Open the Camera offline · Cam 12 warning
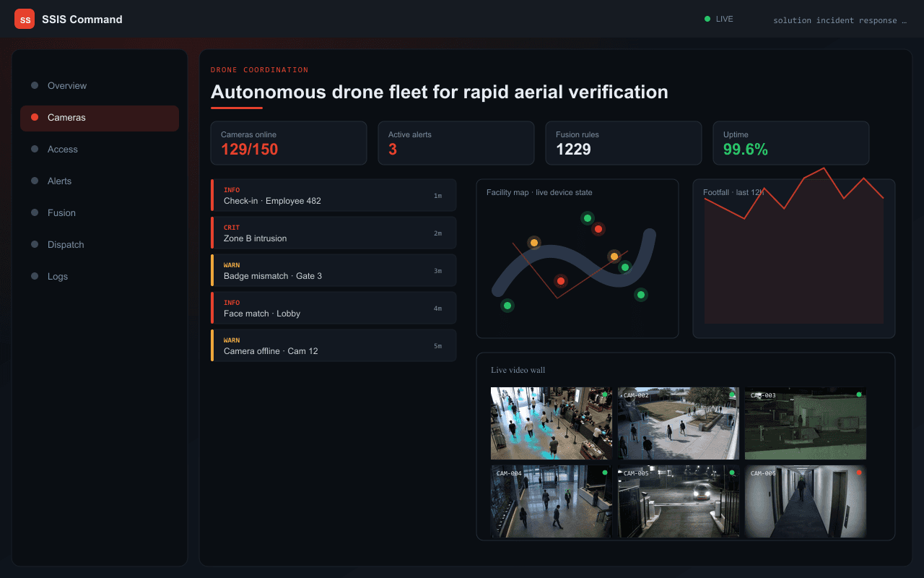 click(x=334, y=345)
